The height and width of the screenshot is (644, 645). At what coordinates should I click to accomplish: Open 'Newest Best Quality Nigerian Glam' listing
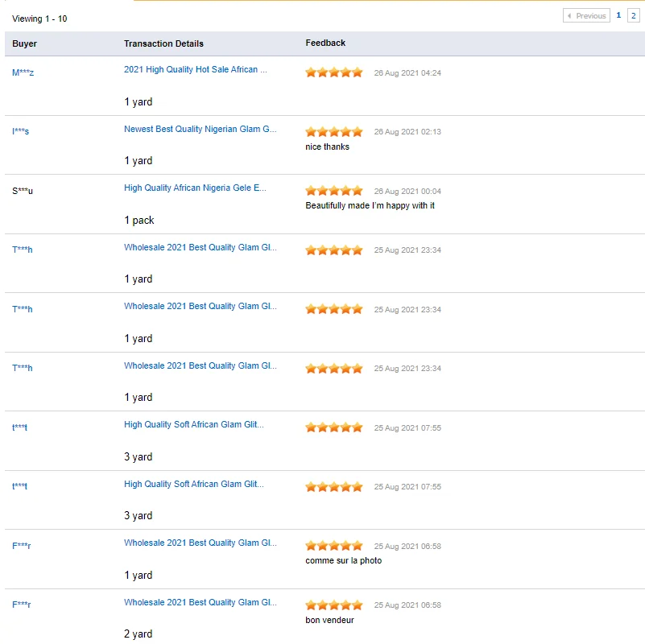click(x=201, y=129)
